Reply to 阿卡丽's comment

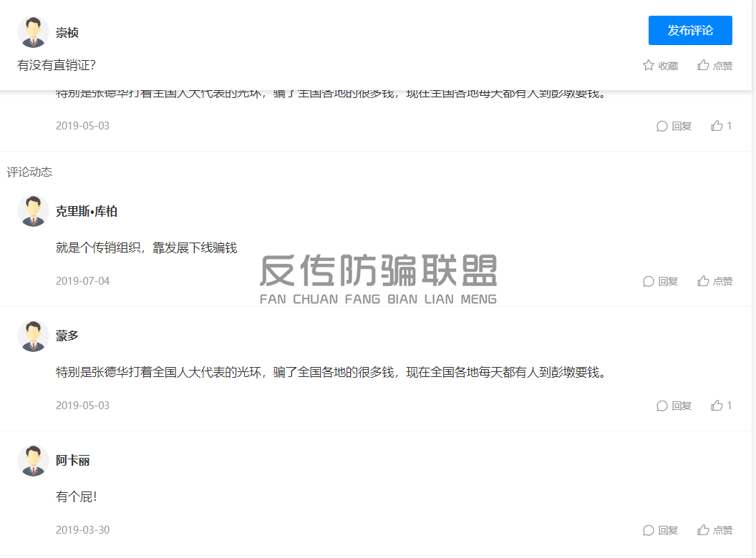coord(660,530)
